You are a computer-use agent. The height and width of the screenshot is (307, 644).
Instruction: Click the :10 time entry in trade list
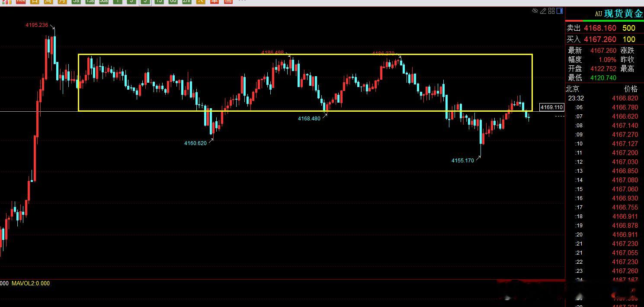point(579,144)
